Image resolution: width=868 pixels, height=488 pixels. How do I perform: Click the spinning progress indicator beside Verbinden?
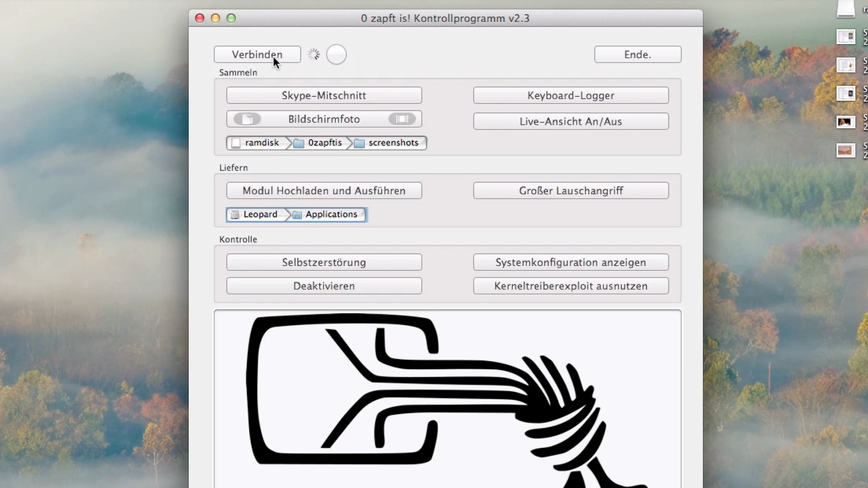click(314, 55)
